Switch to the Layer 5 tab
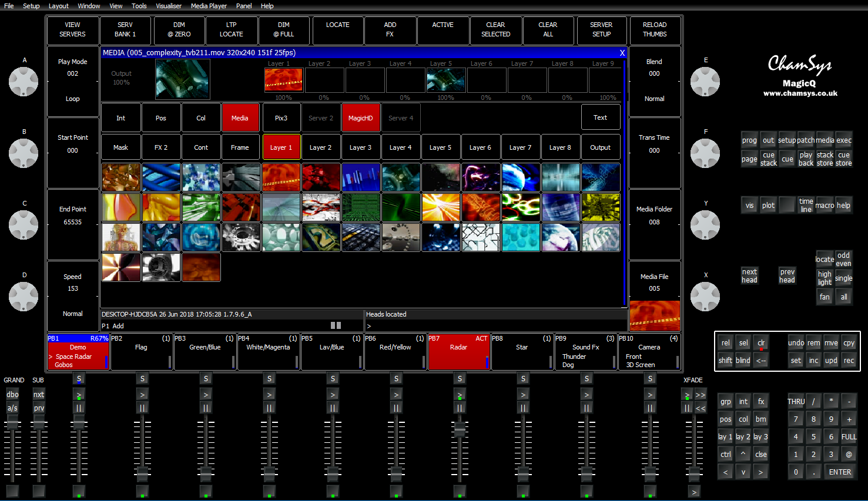Image resolution: width=868 pixels, height=501 pixels. (x=440, y=147)
